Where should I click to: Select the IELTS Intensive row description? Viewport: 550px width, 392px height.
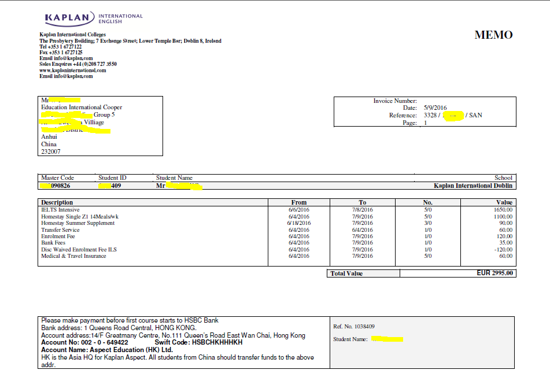pos(60,210)
